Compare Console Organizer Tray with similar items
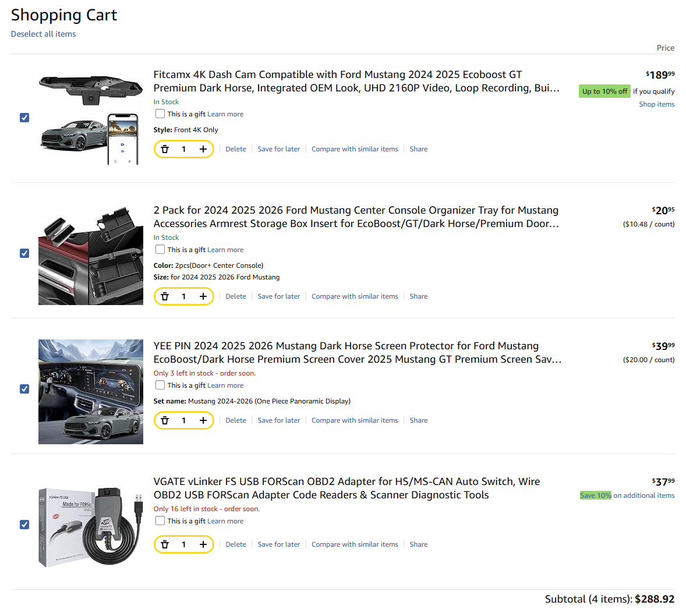 click(x=355, y=296)
